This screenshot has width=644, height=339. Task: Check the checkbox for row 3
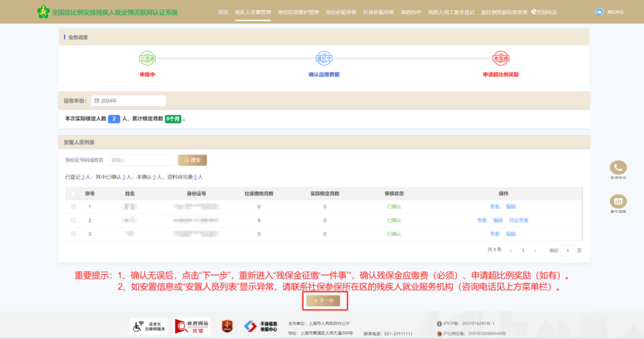point(73,234)
